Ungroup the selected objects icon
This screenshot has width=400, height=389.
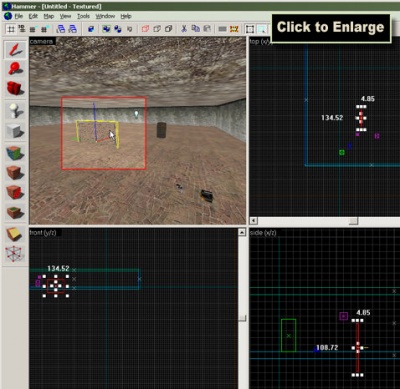(x=118, y=29)
